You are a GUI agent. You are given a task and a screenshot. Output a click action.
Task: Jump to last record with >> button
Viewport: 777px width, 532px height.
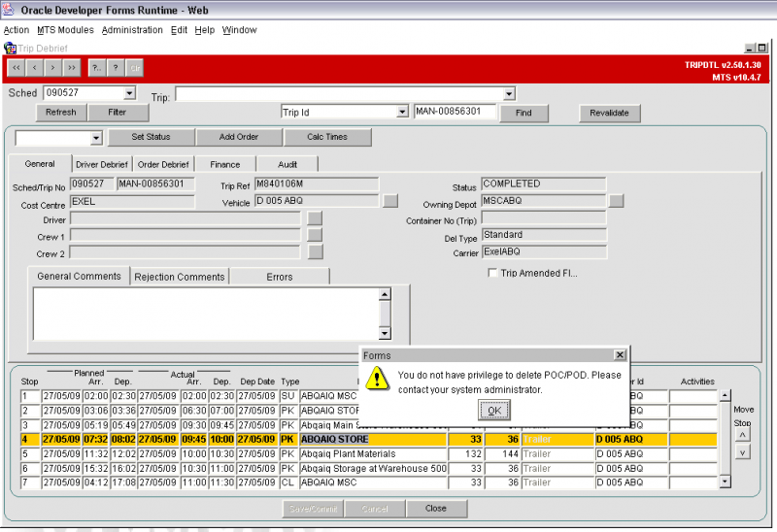(x=72, y=67)
